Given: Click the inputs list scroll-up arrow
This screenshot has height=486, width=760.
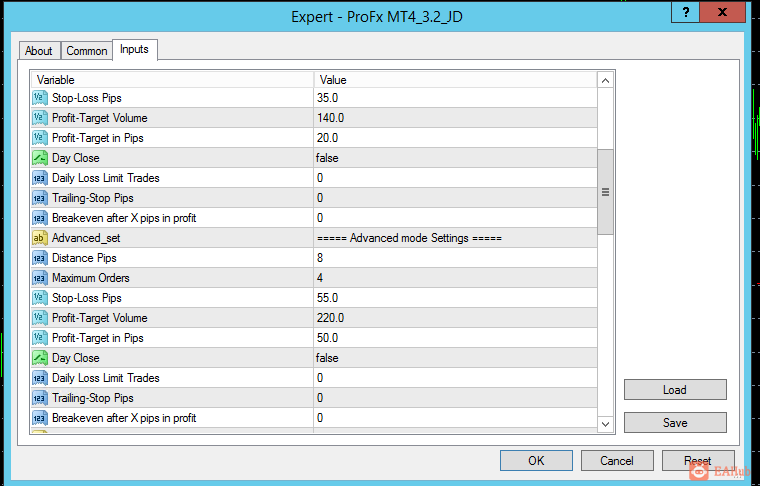Looking at the screenshot, I should click(605, 80).
